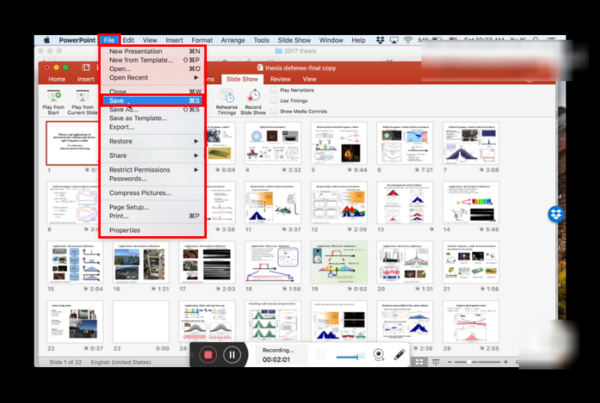Screen dimensions: 600x403
Task: Select blank slide 23 thumbnail
Action: click(x=141, y=322)
